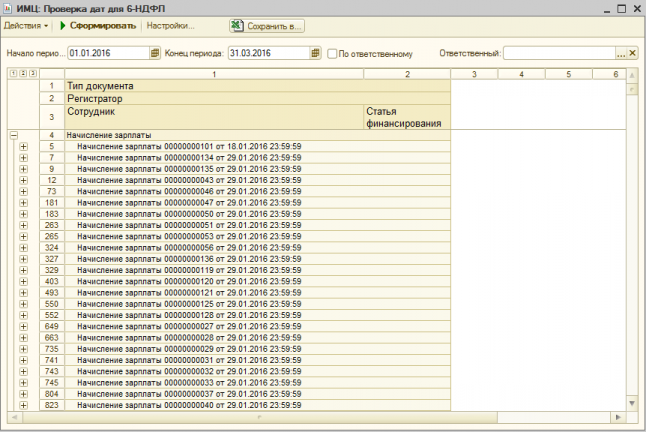Enable the По ответственному checkbox

tap(333, 52)
